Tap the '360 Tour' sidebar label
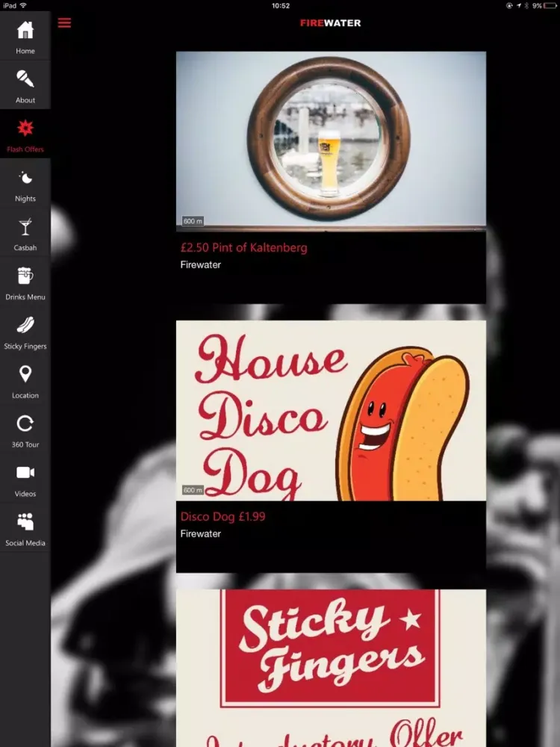 tap(25, 444)
